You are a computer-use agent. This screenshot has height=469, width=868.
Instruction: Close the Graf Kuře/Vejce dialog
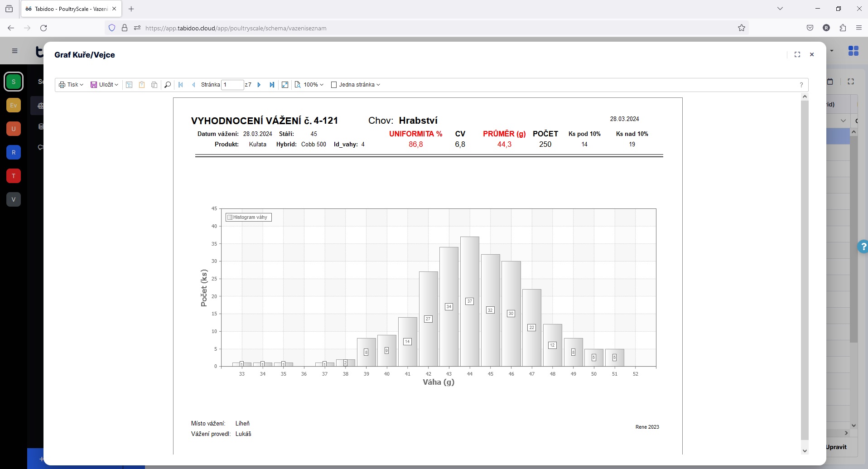coord(812,54)
